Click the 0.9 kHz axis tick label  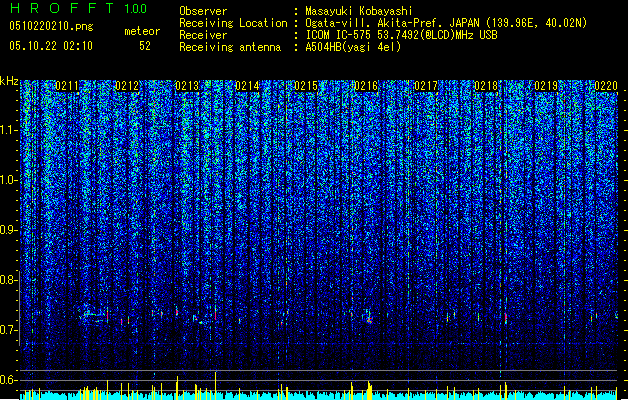click(x=9, y=230)
